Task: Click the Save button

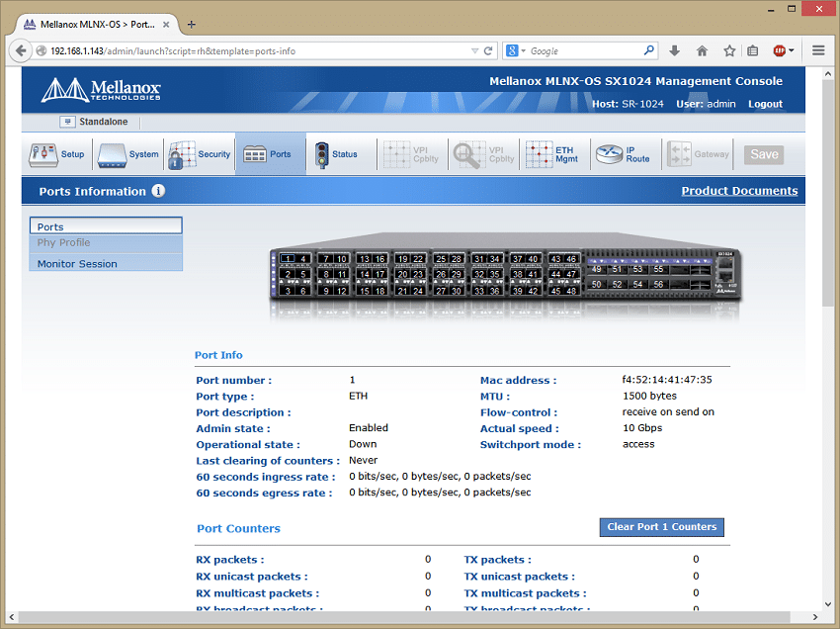Action: coord(764,154)
